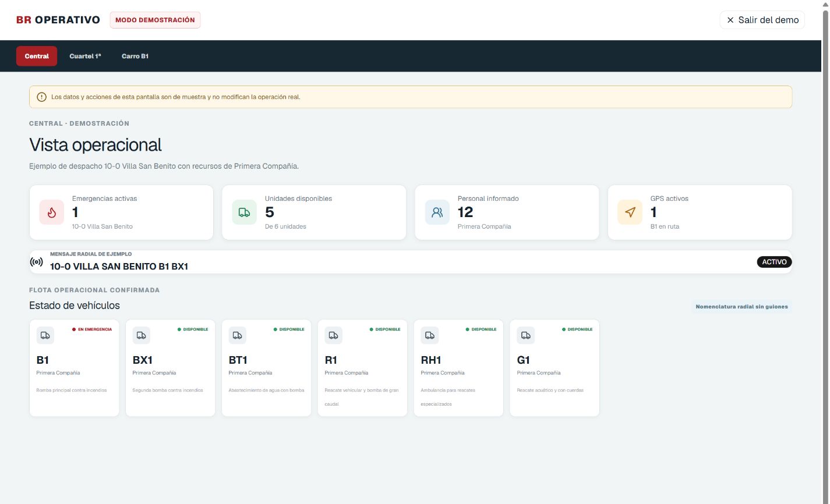
Task: Click the radio broadcast icon beside the radial message
Action: [36, 262]
